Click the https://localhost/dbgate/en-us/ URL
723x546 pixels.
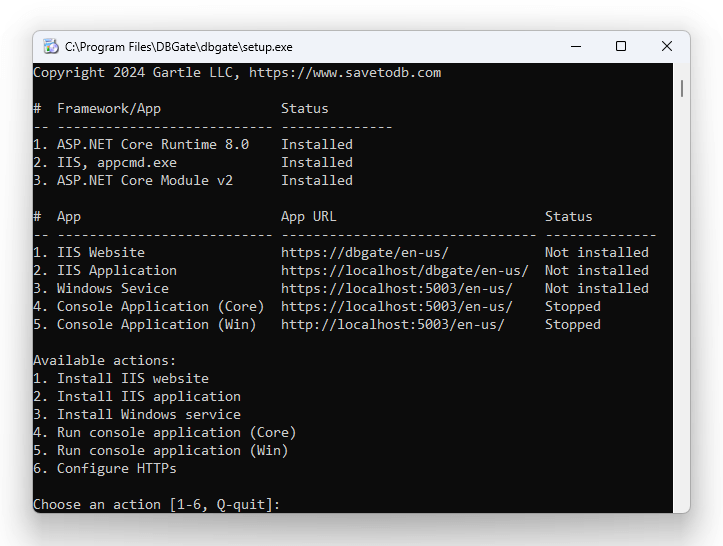point(405,271)
